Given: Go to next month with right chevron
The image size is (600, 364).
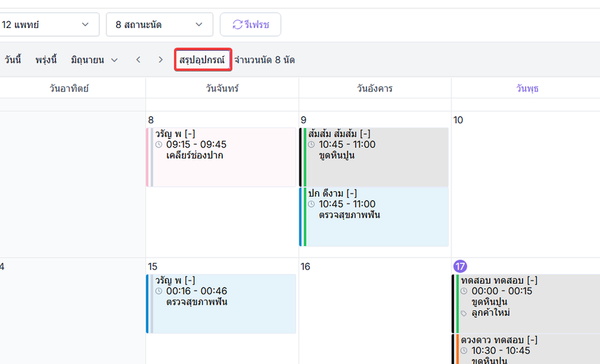Looking at the screenshot, I should coord(160,60).
